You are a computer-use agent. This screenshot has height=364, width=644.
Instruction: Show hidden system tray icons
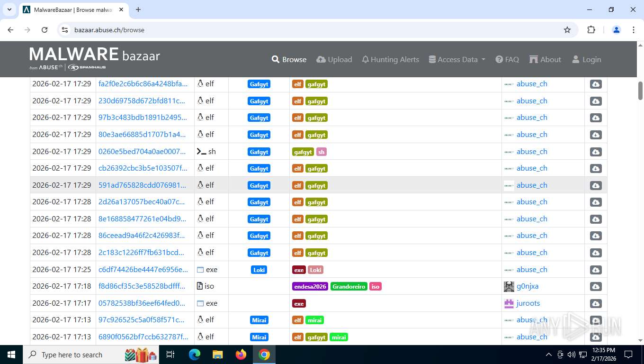tap(549, 355)
